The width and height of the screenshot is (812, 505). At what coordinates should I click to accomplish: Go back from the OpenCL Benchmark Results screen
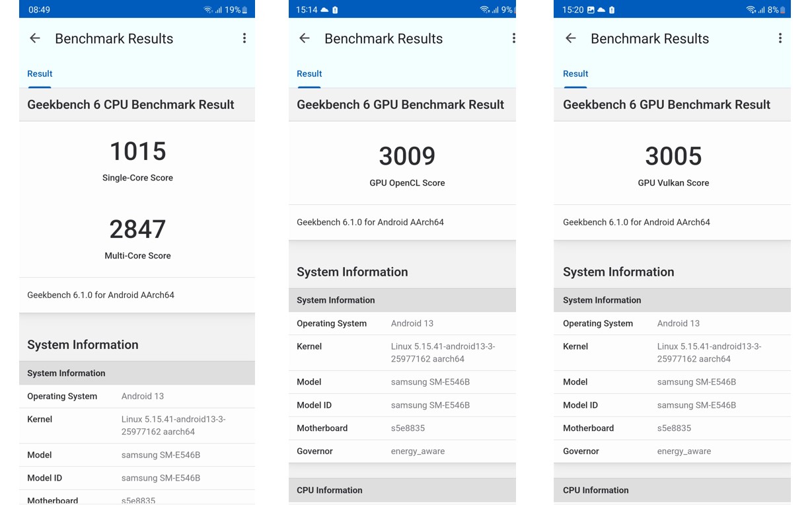coord(305,38)
